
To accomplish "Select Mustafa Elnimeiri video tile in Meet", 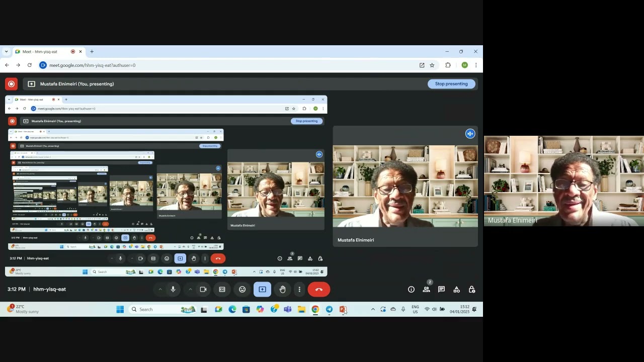I will (405, 186).
